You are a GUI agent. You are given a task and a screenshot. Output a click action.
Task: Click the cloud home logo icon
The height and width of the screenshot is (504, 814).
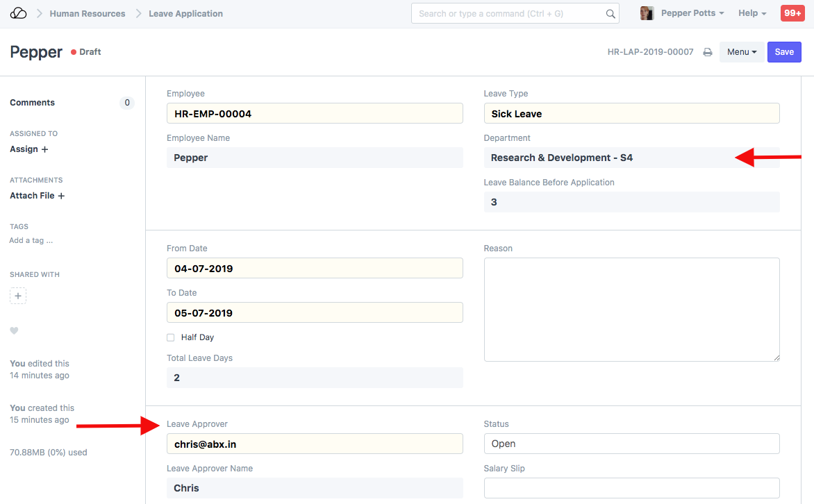point(18,13)
